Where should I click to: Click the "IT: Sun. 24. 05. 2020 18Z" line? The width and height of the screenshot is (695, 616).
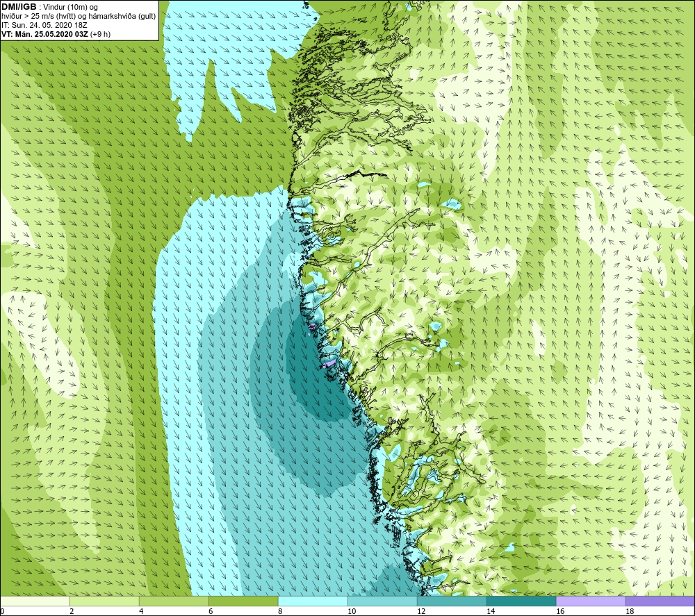click(x=44, y=25)
